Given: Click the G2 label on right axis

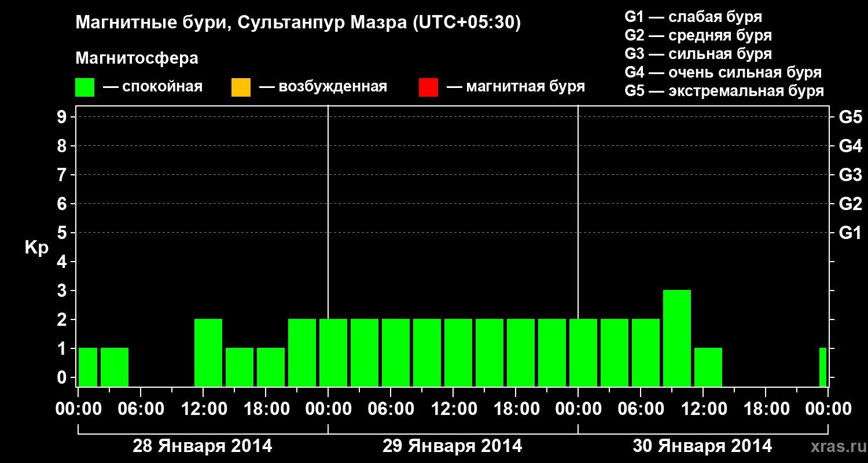Looking at the screenshot, I should [x=850, y=204].
